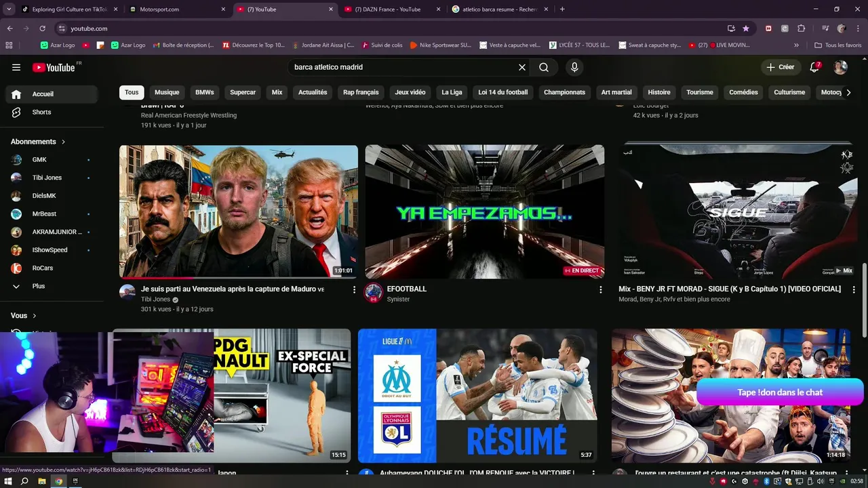Open the YouTube hamburger guide menu
868x488 pixels.
pos(16,67)
